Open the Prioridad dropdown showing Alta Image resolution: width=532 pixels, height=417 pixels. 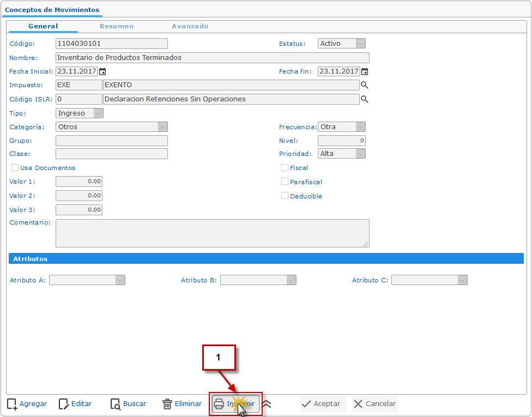point(342,154)
